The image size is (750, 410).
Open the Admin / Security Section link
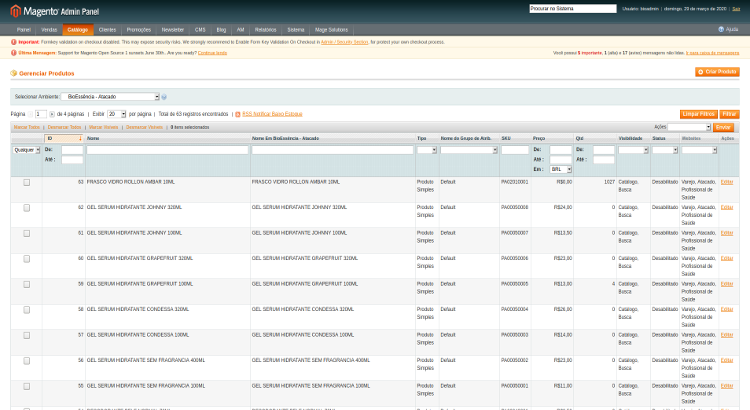(344, 42)
